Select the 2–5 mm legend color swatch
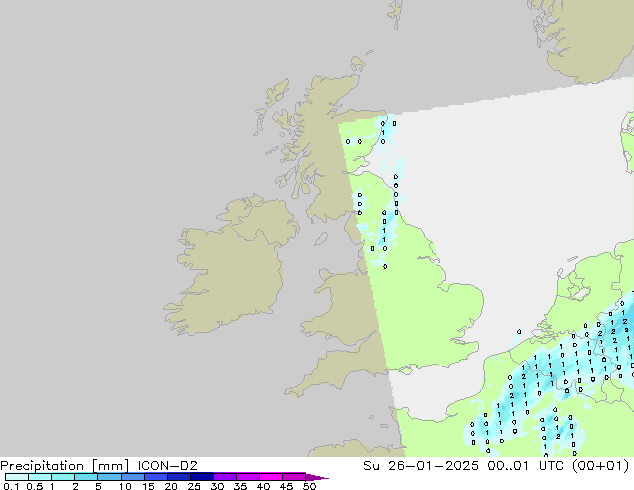 86,477
